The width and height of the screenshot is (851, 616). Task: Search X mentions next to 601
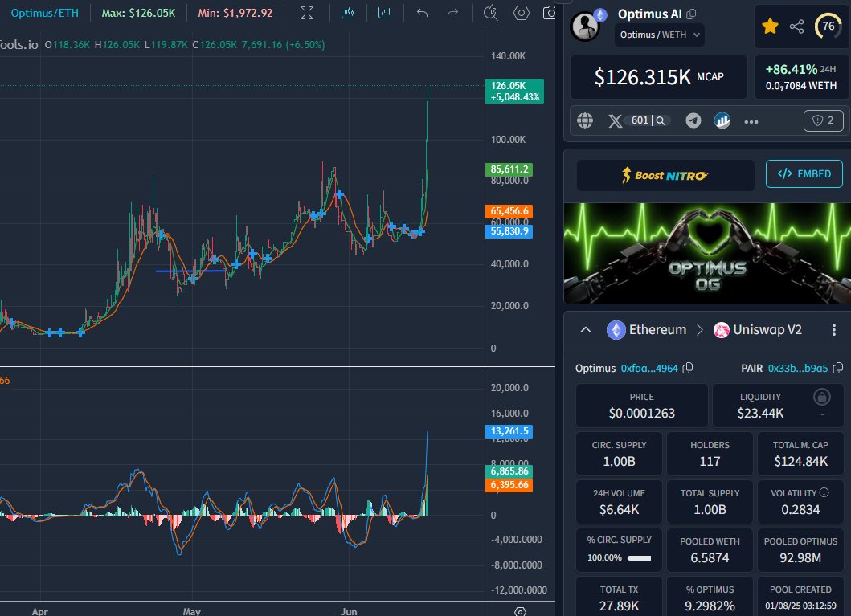[661, 120]
